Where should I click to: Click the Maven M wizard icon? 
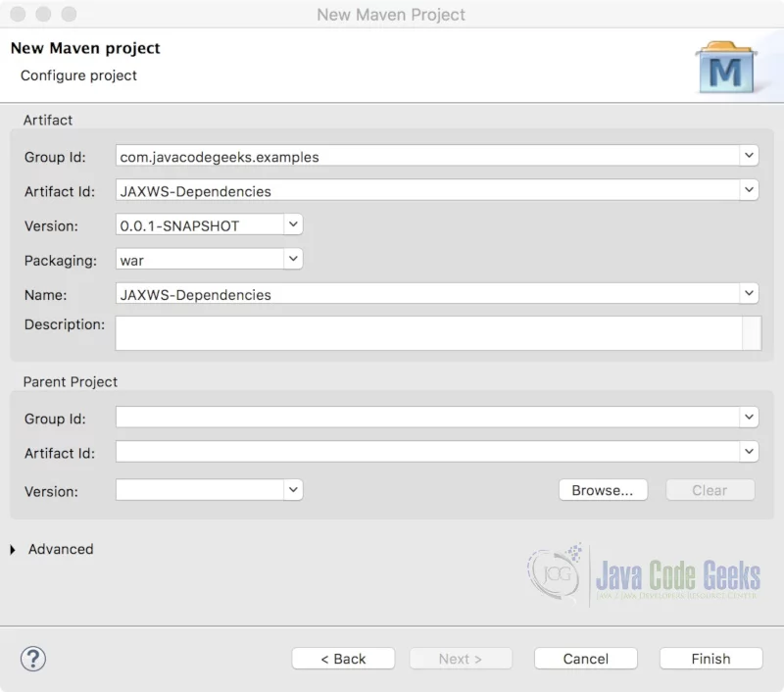point(726,68)
